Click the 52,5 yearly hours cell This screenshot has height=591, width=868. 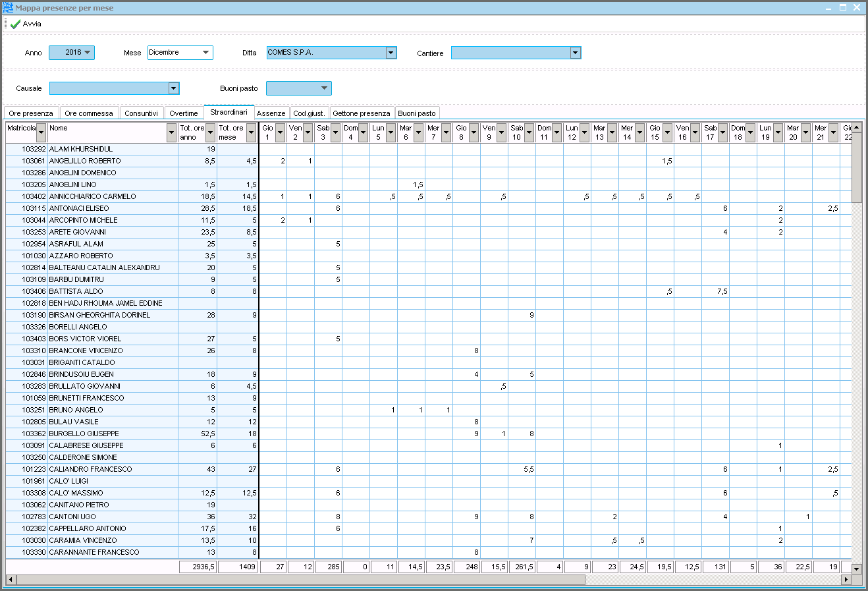point(198,434)
